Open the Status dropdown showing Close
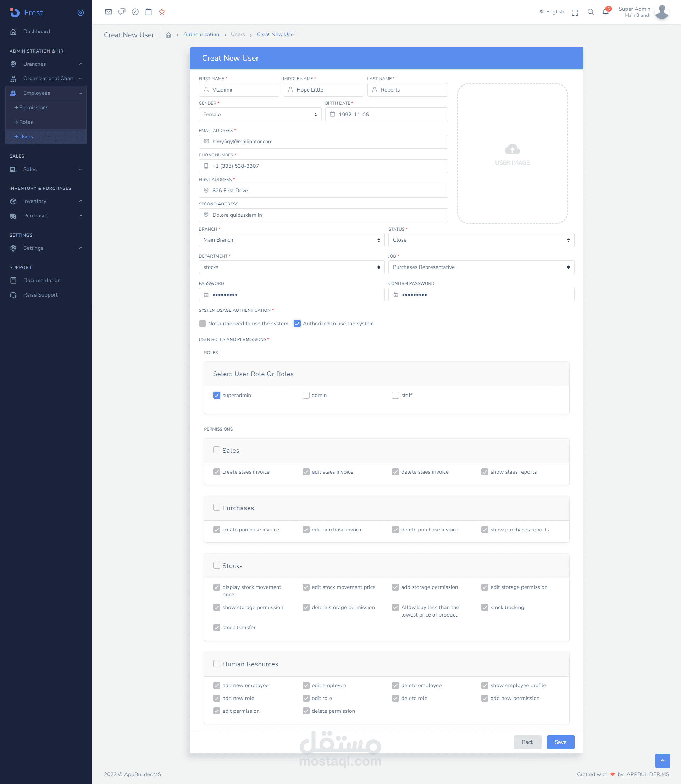Viewport: 681px width, 784px height. click(x=481, y=240)
